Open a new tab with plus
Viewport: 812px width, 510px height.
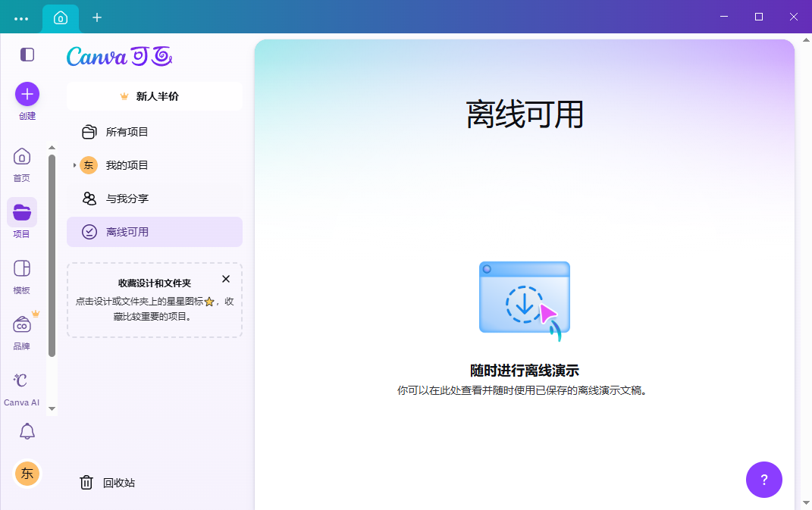[x=97, y=17]
